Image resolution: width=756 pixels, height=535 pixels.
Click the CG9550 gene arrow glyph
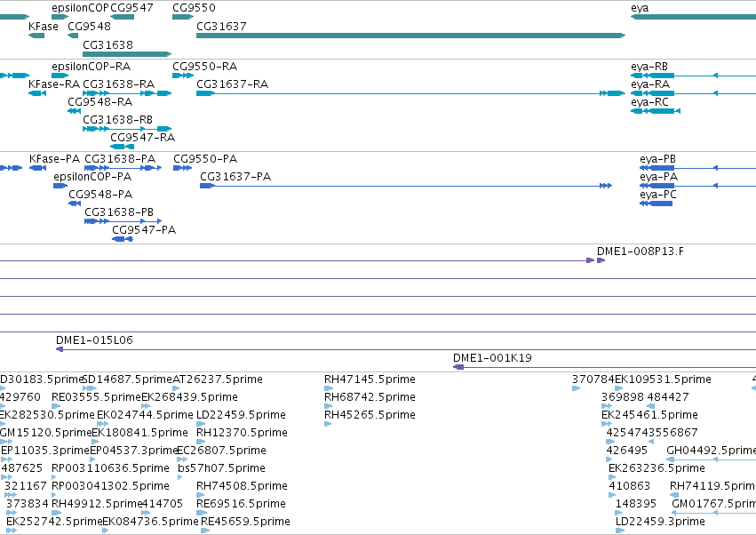point(183,17)
